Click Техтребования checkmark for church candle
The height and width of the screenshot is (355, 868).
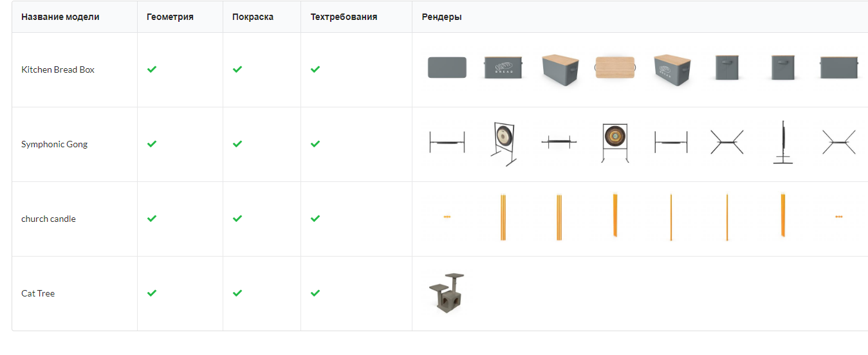[315, 219]
